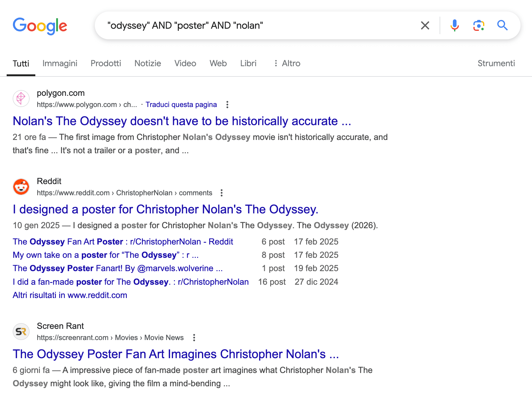532x402 pixels.
Task: Switch to the Web tab
Action: point(218,63)
